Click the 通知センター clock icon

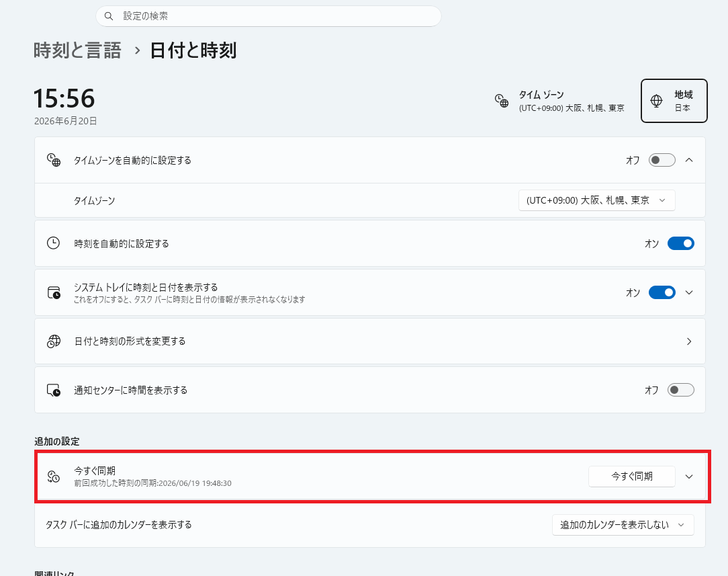coord(54,390)
